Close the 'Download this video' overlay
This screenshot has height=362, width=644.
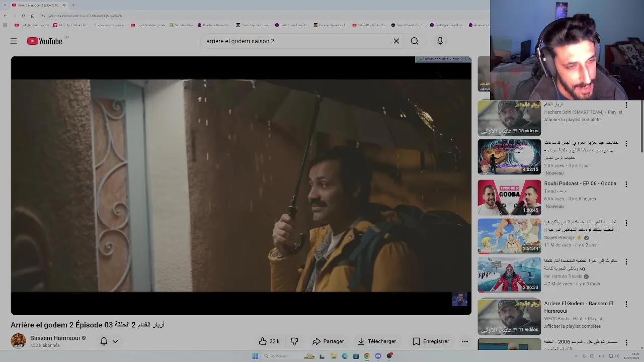469,59
